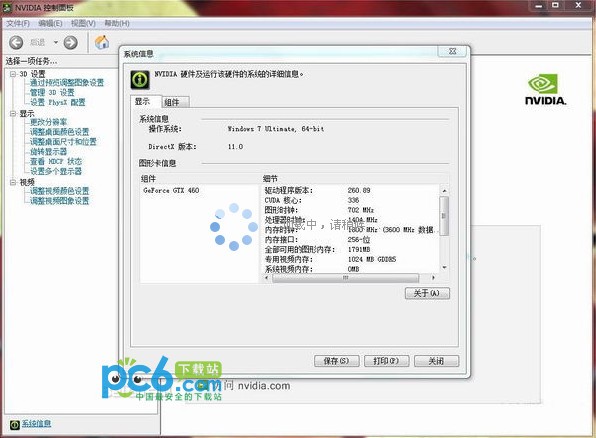Click the NVIDIA title bar app icon
Viewport: 596px width, 438px height.
(8, 8)
